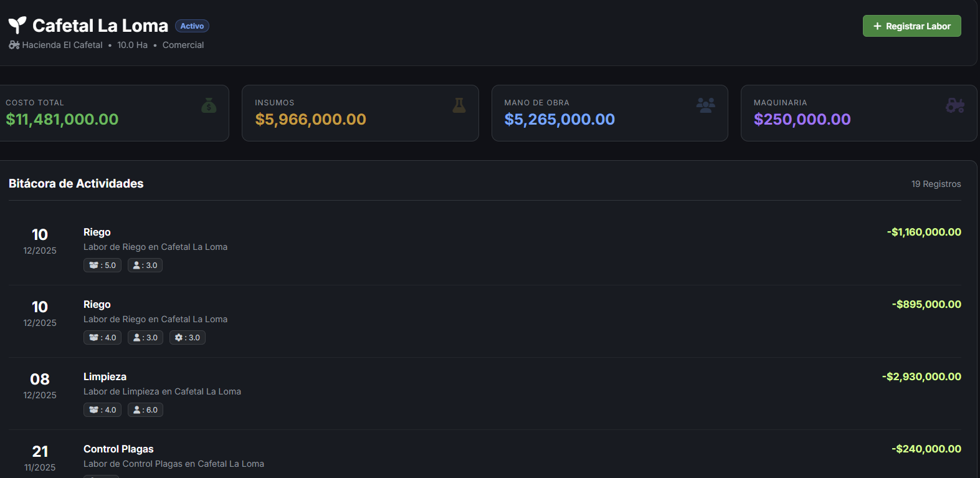Click the supplies badge showing 5.0

103,265
